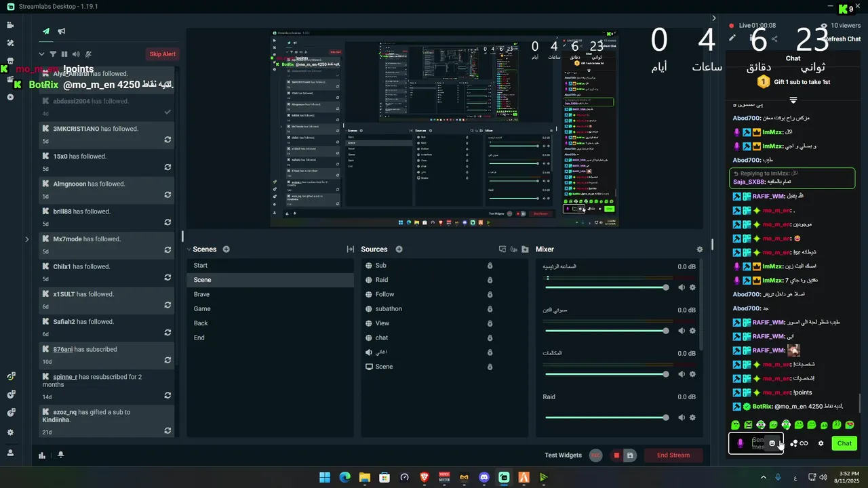Replay the Mx7mode follow alert
Screen dimensions: 868x488
pos(167,250)
